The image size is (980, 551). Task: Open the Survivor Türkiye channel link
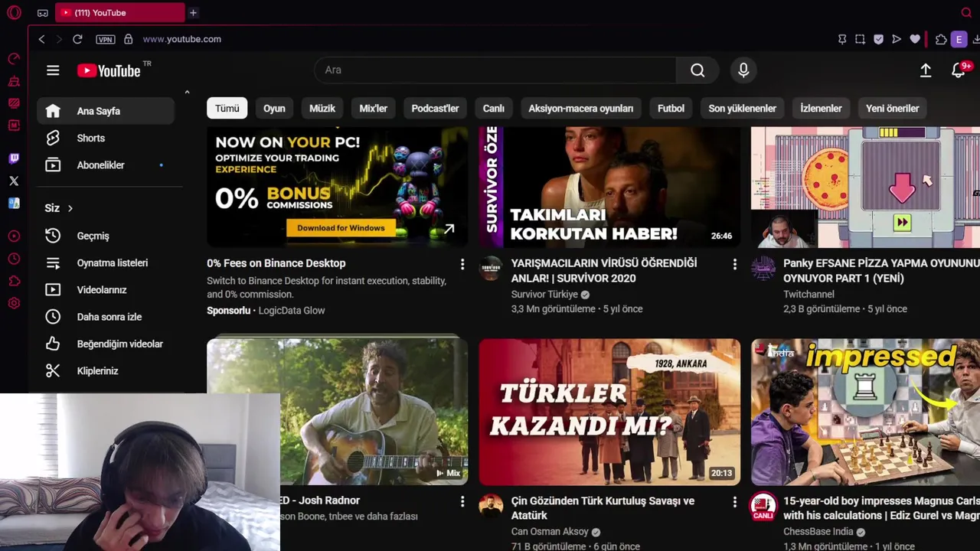coord(544,295)
